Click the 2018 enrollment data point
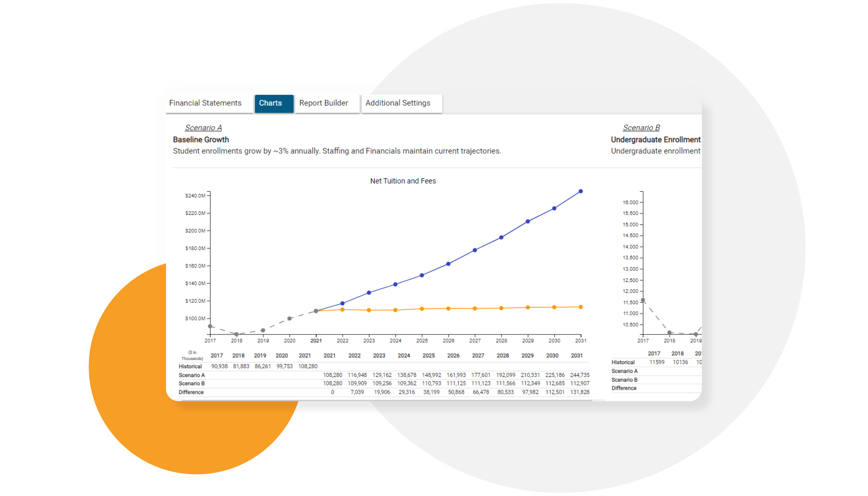The height and width of the screenshot is (496, 868). 669,332
